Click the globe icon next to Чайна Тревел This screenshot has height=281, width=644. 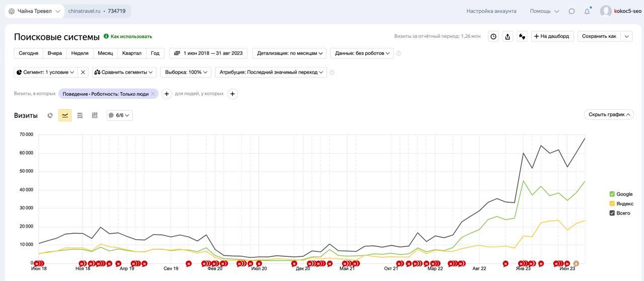click(x=12, y=11)
